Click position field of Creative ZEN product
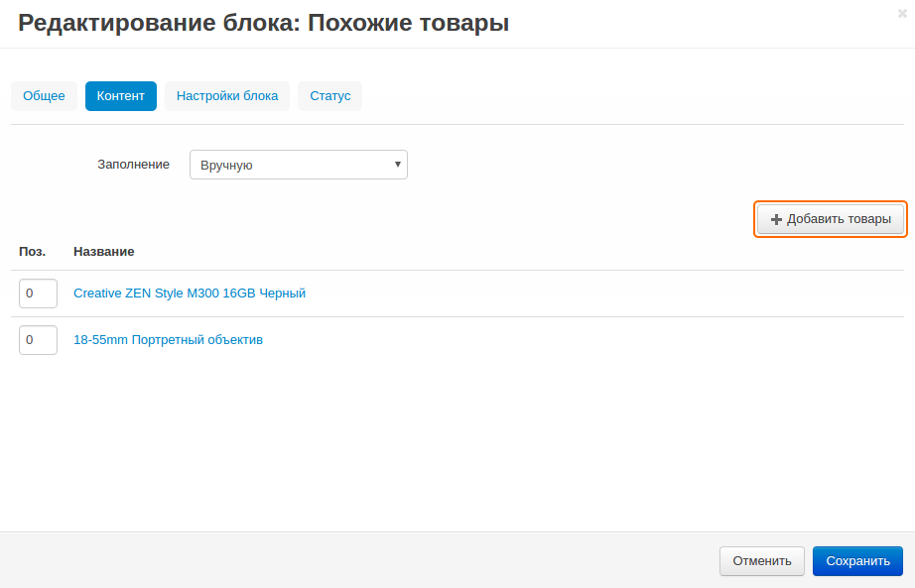This screenshot has height=588, width=915. [38, 294]
